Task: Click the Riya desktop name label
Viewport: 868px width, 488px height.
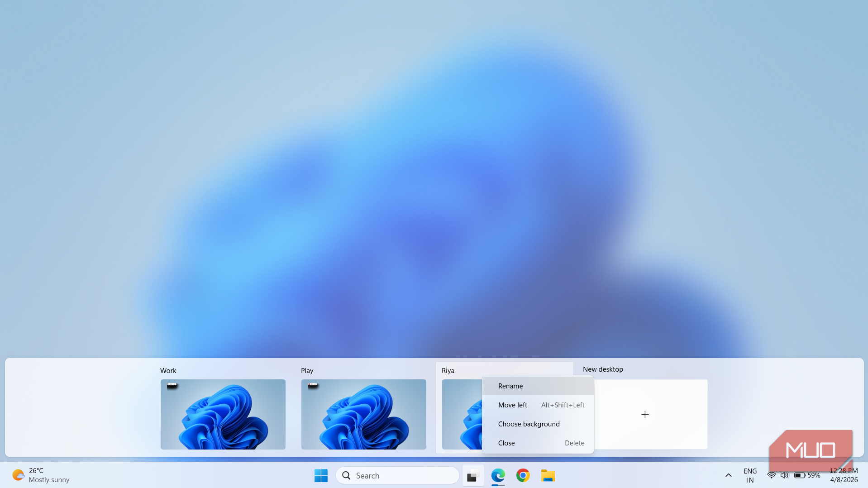Action: click(x=448, y=370)
